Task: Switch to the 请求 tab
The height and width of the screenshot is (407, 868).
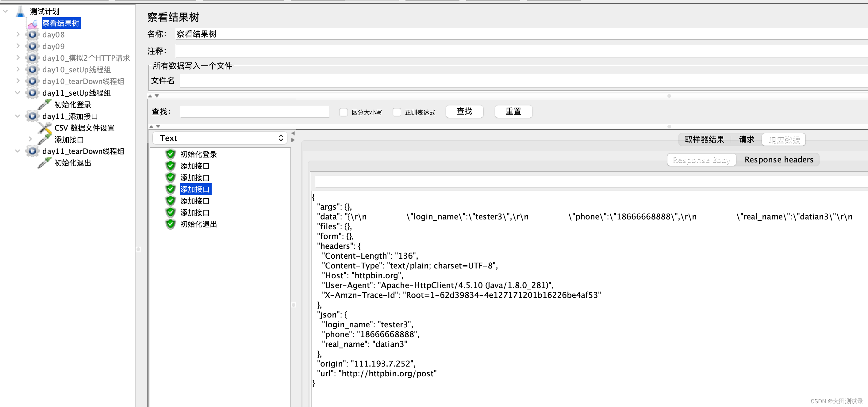Action: [x=746, y=139]
